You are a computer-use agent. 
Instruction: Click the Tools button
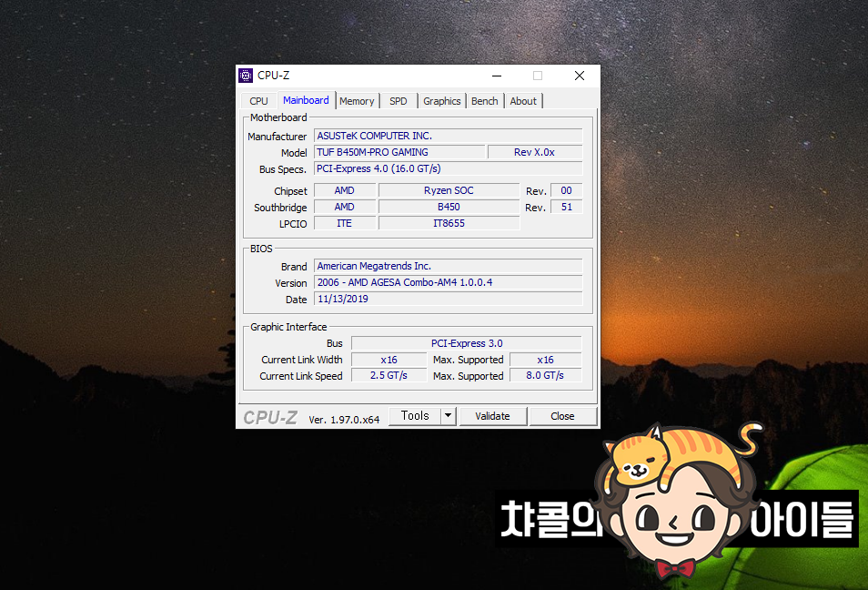[x=415, y=415]
